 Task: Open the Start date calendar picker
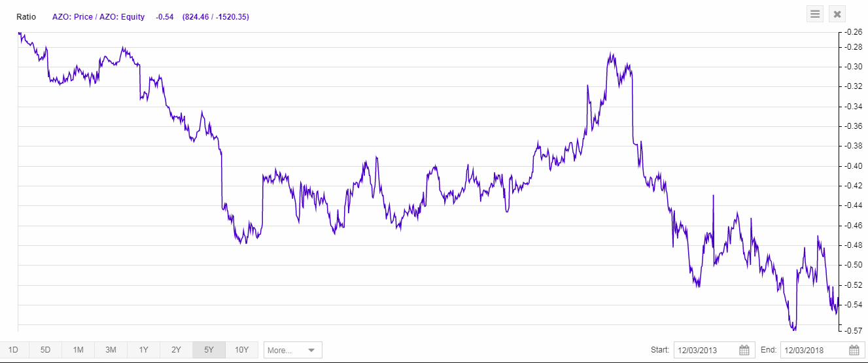[744, 350]
